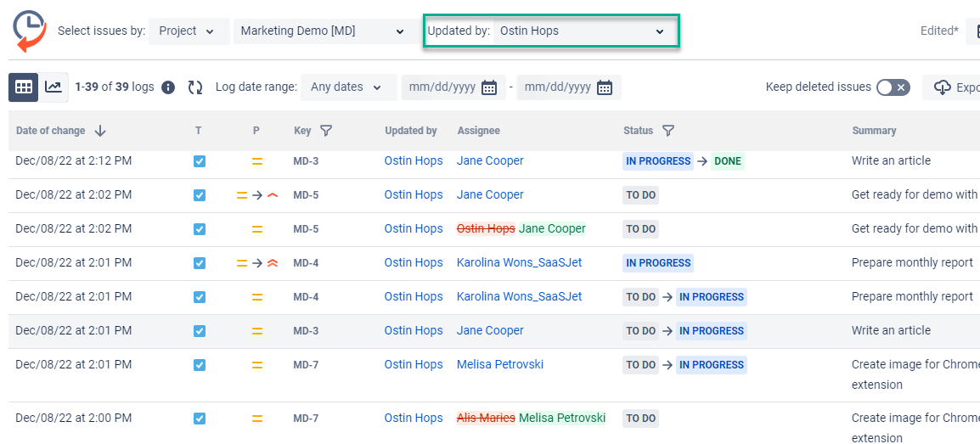Image resolution: width=980 pixels, height=444 pixels.
Task: Open issue key MD-4 with priority change
Action: 306,263
